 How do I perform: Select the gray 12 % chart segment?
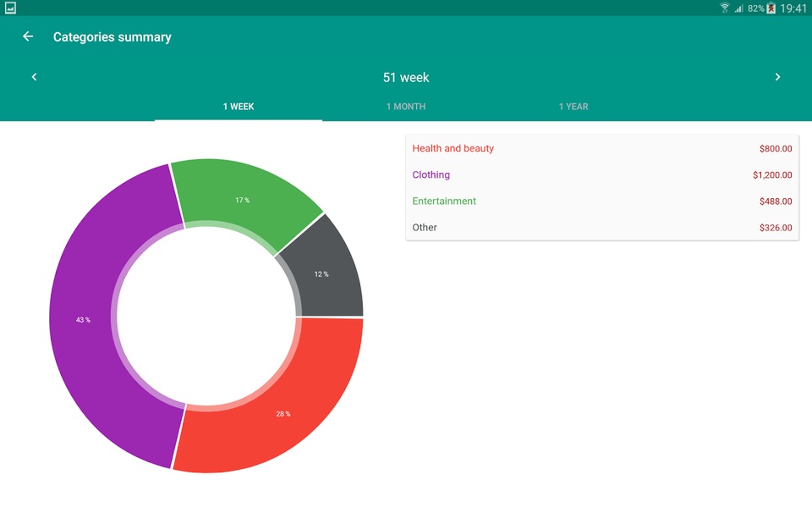coord(321,273)
